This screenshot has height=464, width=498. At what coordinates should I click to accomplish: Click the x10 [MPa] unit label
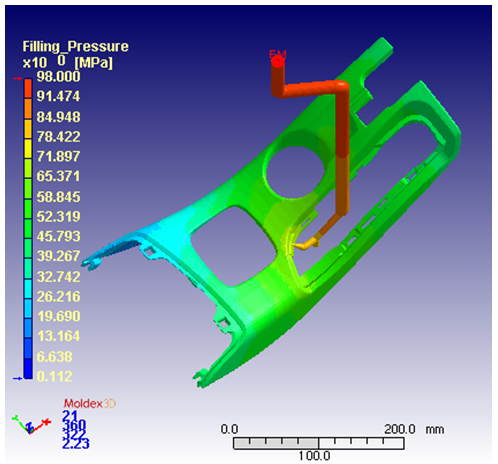point(68,62)
